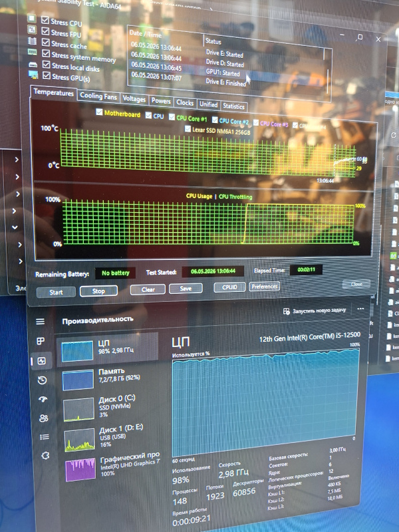The width and height of the screenshot is (399, 532).
Task: Stop the stability test
Action: pos(98,291)
